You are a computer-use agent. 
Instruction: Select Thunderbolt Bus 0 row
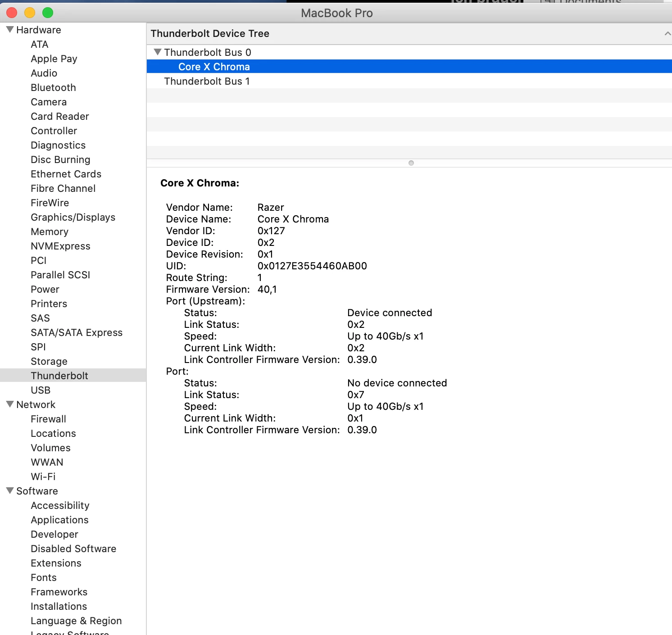coord(409,52)
